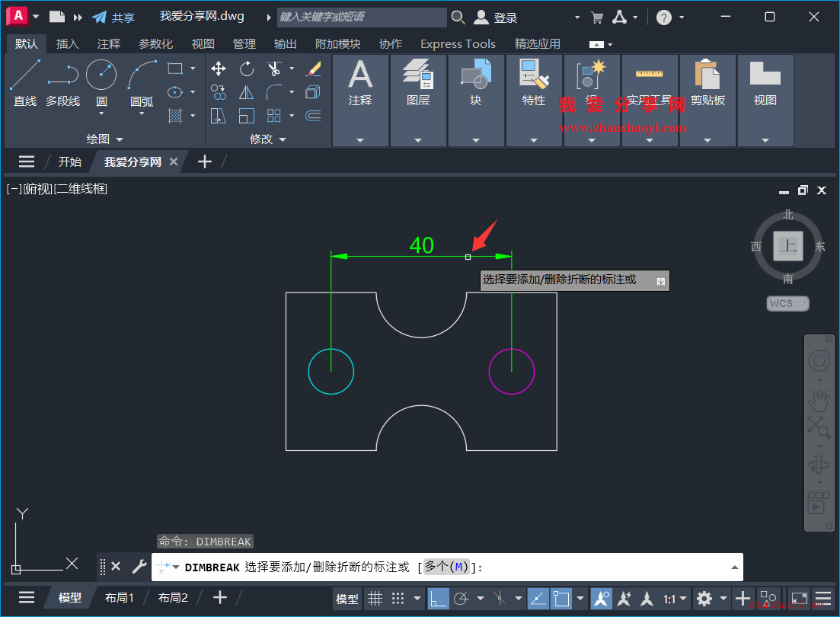Screen dimensions: 840x617
Task: Click the 模型 model space status button
Action: tap(347, 599)
